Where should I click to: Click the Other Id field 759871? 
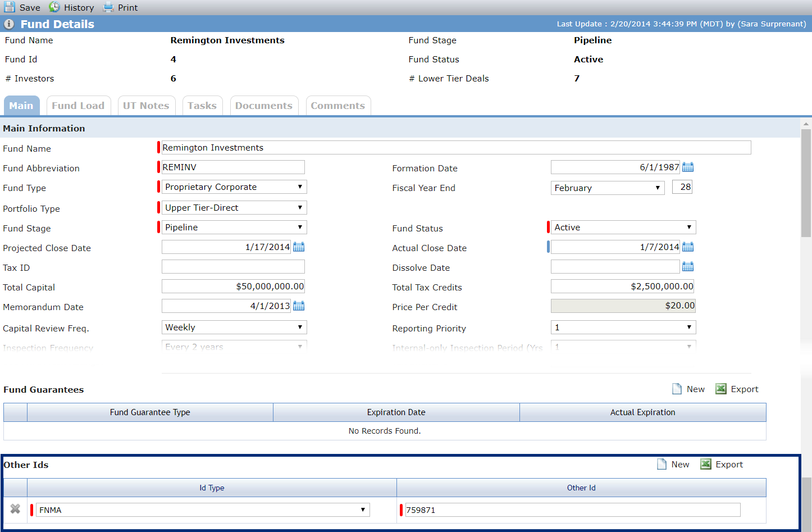coord(573,510)
